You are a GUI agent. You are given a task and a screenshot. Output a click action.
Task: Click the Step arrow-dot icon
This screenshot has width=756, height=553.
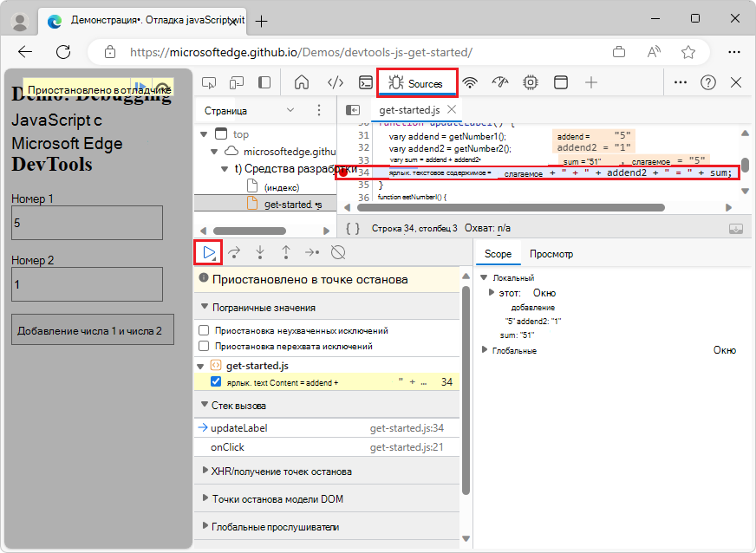click(x=312, y=252)
